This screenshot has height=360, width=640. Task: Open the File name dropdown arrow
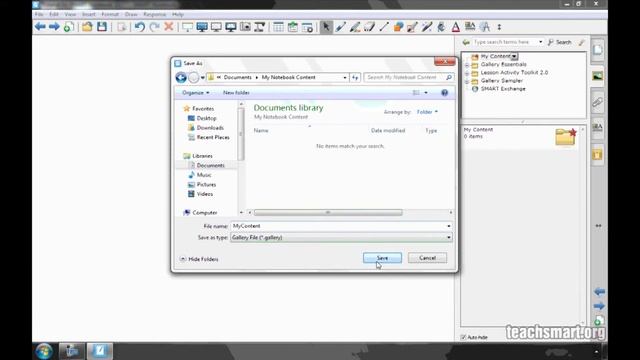coord(449,226)
